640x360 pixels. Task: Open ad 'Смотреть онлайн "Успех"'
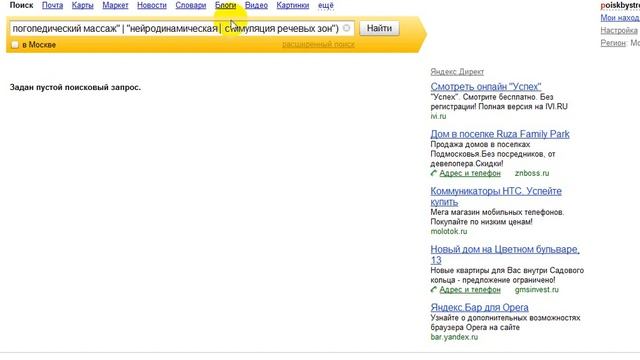pyautogui.click(x=486, y=87)
